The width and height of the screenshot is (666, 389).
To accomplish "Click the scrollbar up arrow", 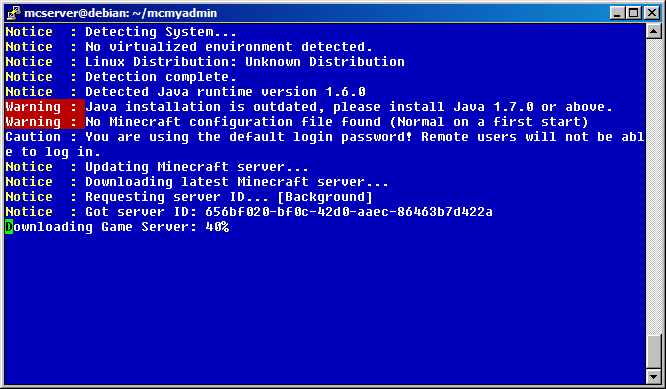I will click(x=653, y=31).
